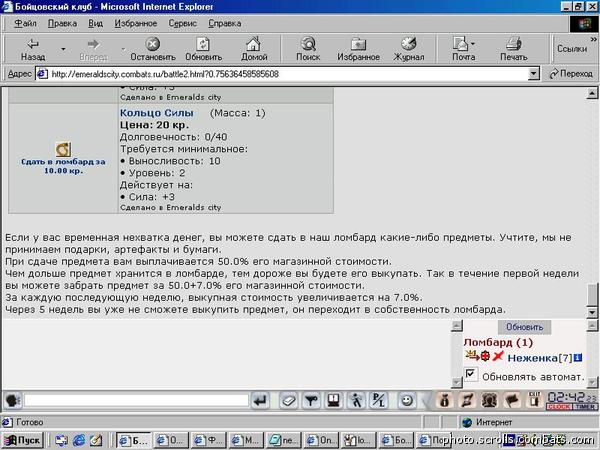The width and height of the screenshot is (600, 450).
Task: Switch to the М... taskbar window
Action: [x=246, y=440]
